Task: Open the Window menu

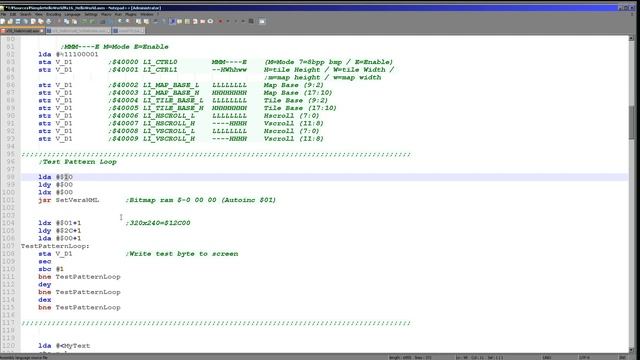Action: (147, 14)
